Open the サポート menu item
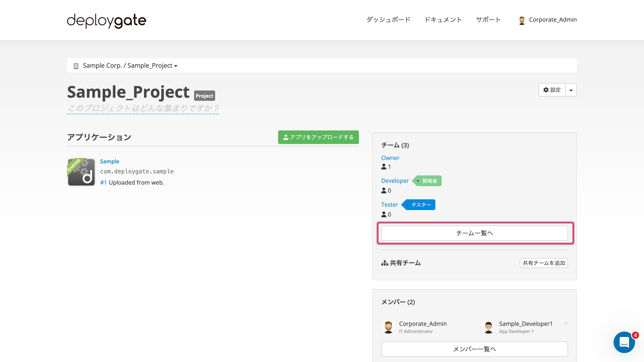The height and width of the screenshot is (362, 644). (x=488, y=19)
